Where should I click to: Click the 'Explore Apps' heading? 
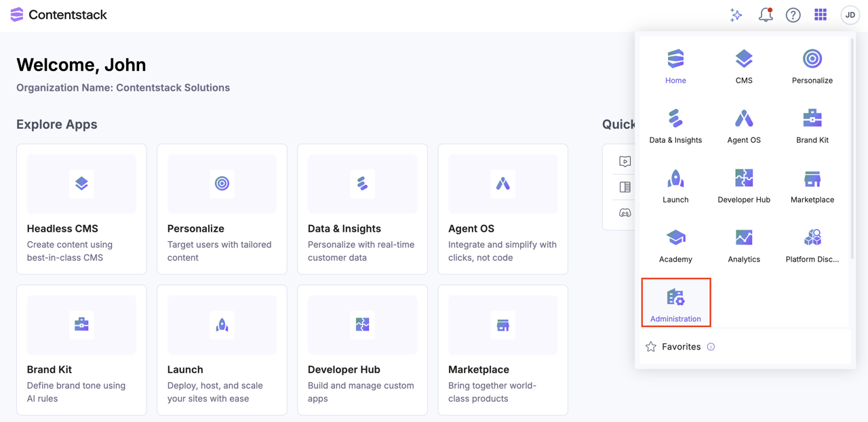[x=57, y=124]
